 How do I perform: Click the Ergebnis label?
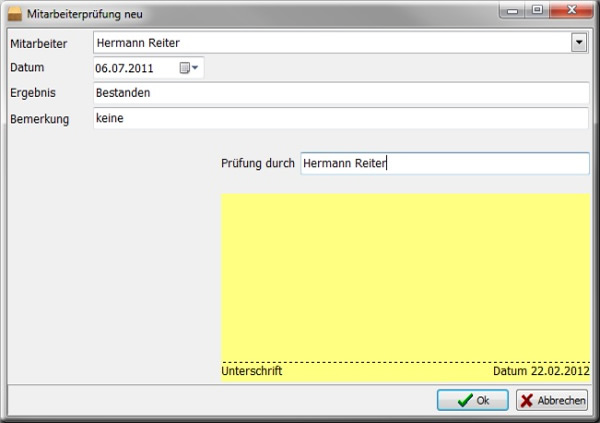click(33, 93)
